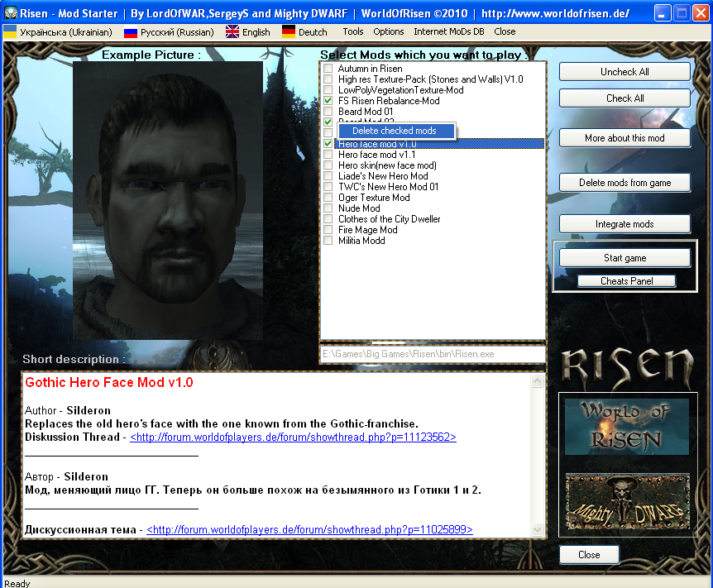Uncheck Hero face mod v1.0
The width and height of the screenshot is (713, 588).
[328, 144]
